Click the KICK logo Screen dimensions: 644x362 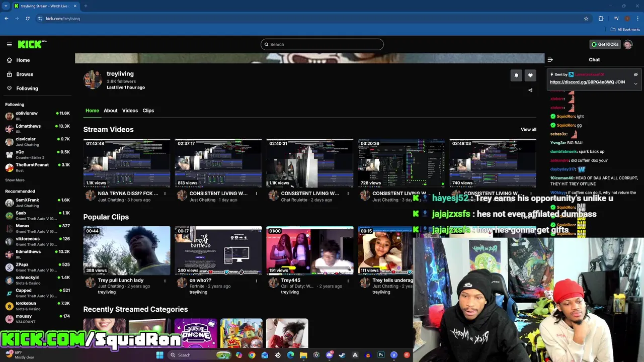[x=32, y=44]
